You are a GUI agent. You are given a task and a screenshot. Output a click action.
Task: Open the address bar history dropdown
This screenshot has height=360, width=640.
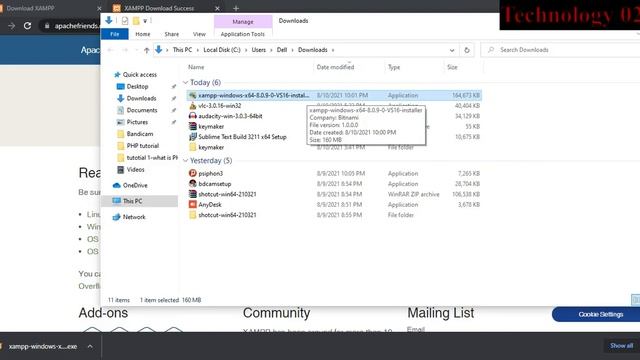(x=452, y=50)
